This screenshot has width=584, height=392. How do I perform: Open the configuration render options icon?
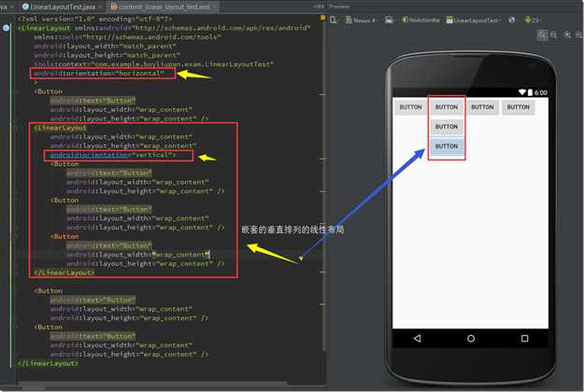point(334,20)
